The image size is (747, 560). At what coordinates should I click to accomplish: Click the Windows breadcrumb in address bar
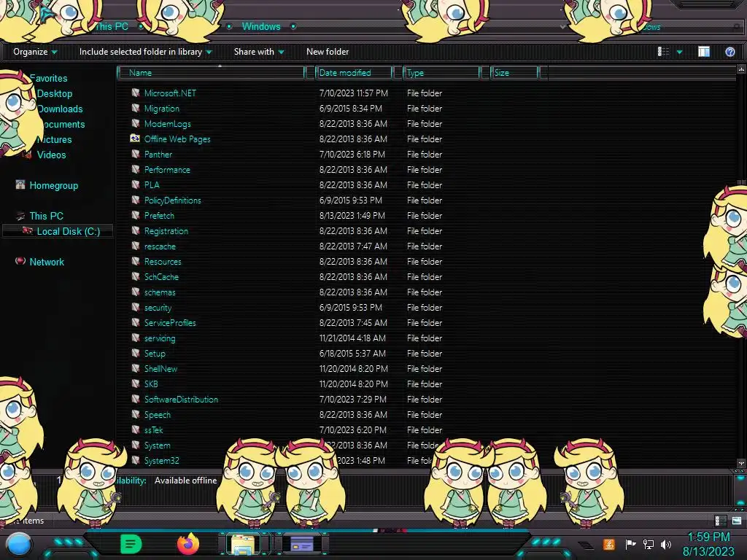click(x=261, y=27)
